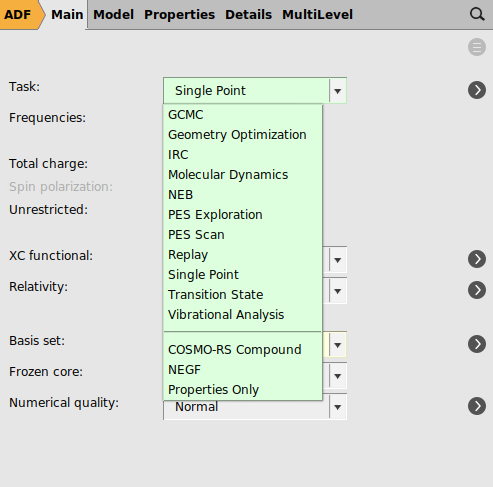Screen dimensions: 493x487
Task: Open Task details arrow button
Action: [477, 90]
